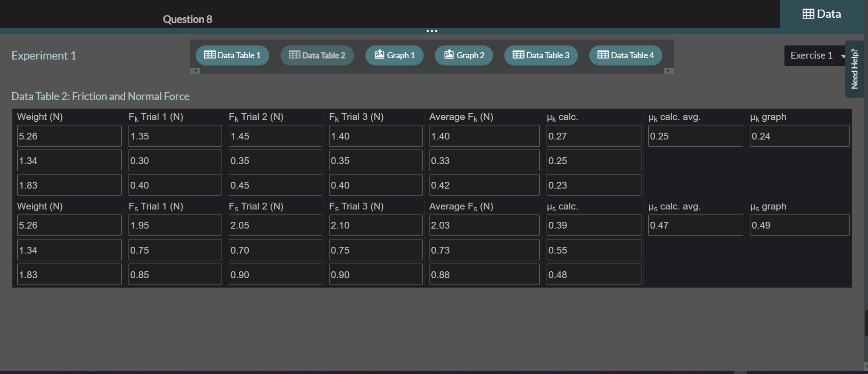
Task: Click the μs calc. field with 0.55
Action: tap(594, 250)
